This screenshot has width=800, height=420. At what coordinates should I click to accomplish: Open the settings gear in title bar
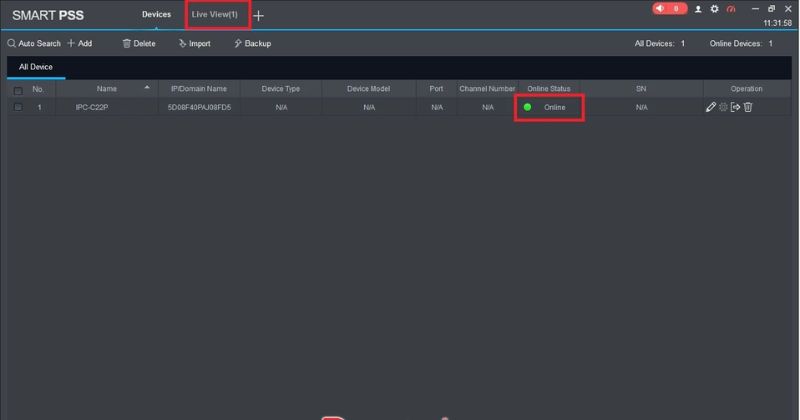click(x=714, y=9)
